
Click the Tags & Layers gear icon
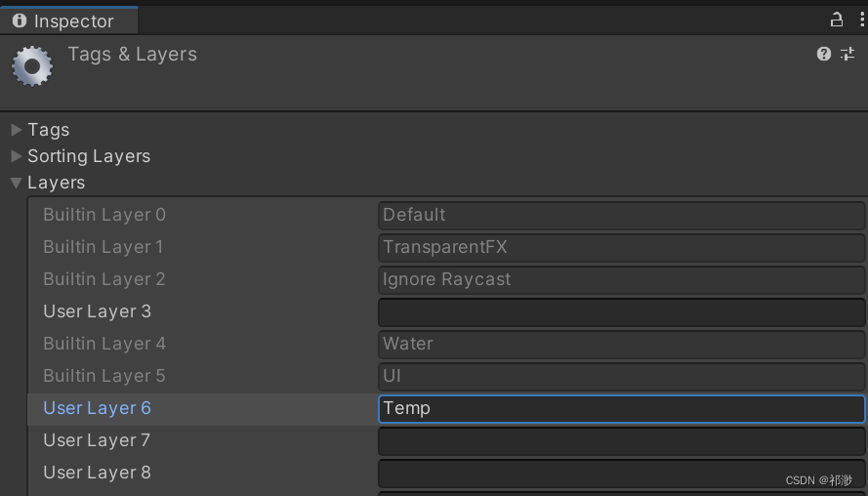point(31,66)
